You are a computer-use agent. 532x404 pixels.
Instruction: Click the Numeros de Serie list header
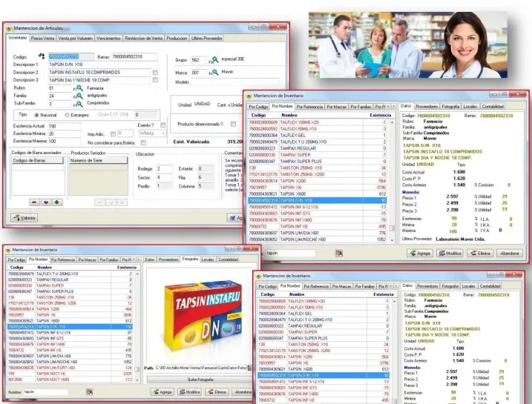point(99,161)
